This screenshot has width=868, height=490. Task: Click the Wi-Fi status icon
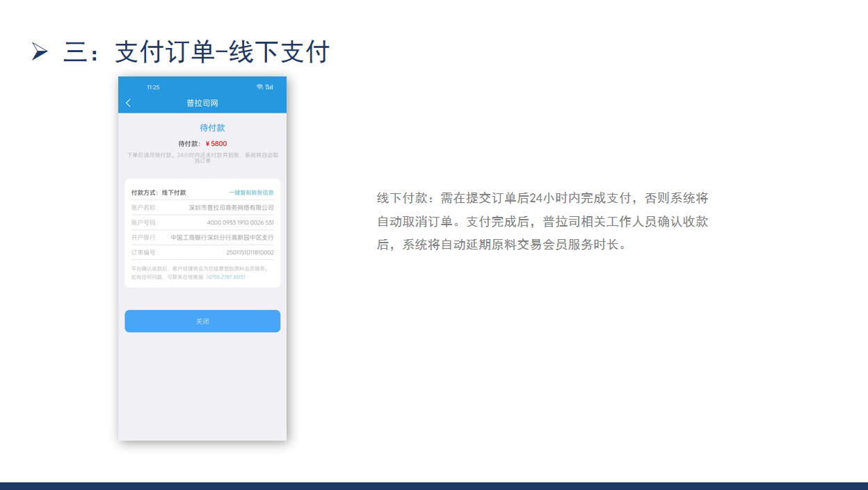coord(259,87)
